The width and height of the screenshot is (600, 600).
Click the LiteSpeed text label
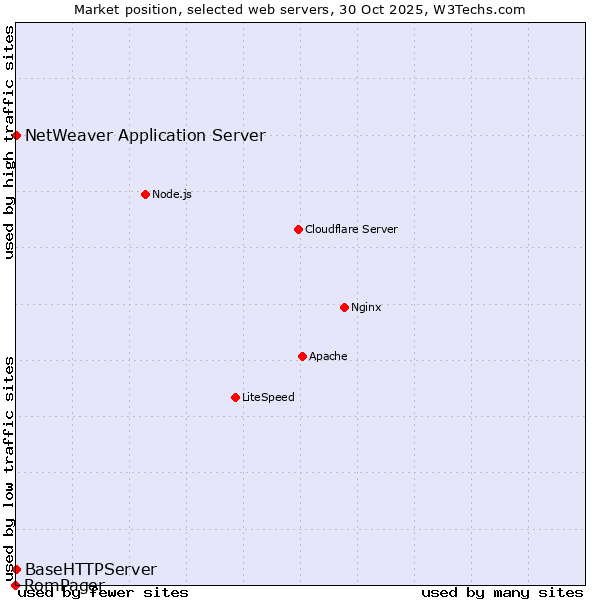268,397
